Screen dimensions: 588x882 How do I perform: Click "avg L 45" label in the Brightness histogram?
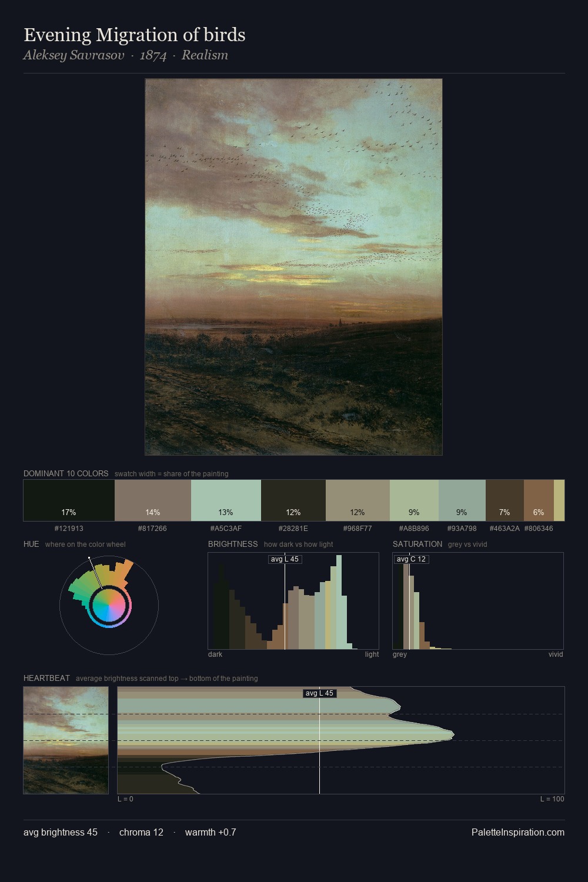[x=285, y=559]
